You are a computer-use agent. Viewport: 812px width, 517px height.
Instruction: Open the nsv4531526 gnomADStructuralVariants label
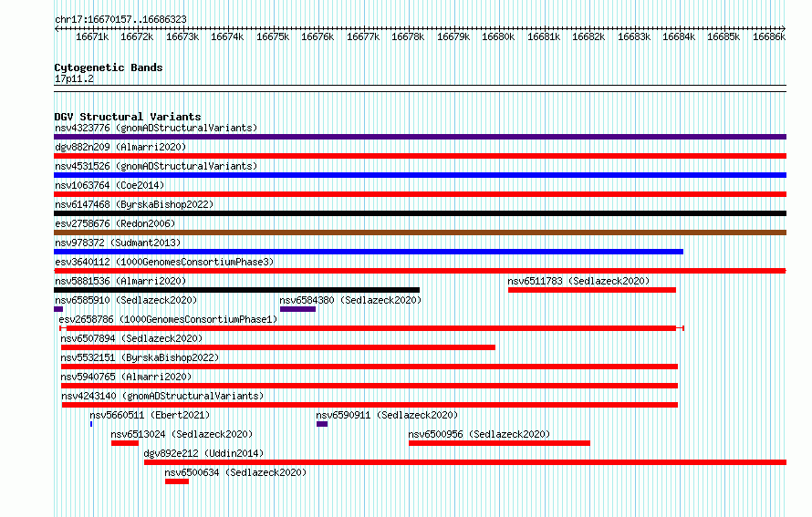(156, 166)
